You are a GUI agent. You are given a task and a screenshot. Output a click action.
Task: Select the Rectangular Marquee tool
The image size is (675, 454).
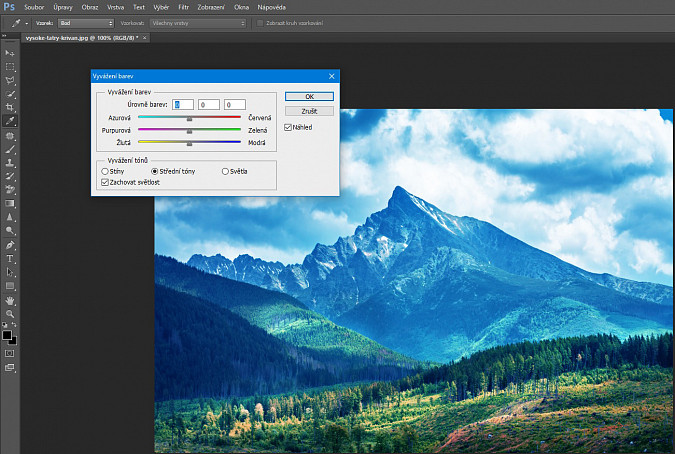click(9, 67)
